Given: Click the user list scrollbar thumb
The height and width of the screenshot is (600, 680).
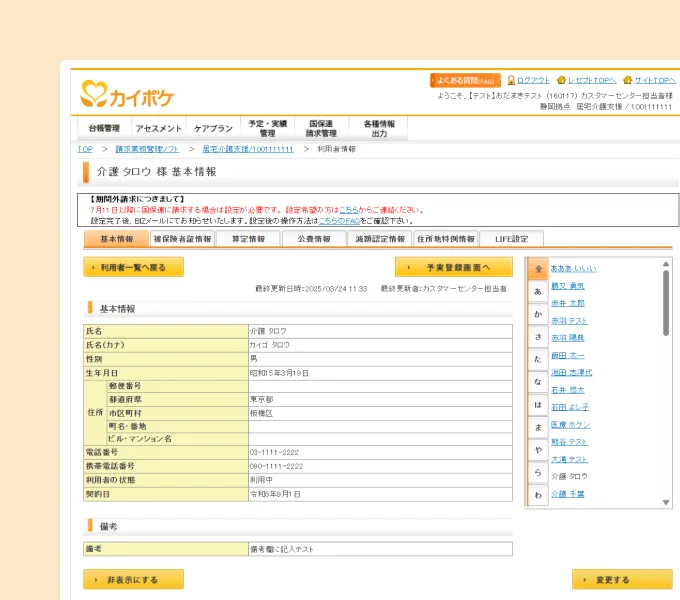Looking at the screenshot, I should [666, 303].
